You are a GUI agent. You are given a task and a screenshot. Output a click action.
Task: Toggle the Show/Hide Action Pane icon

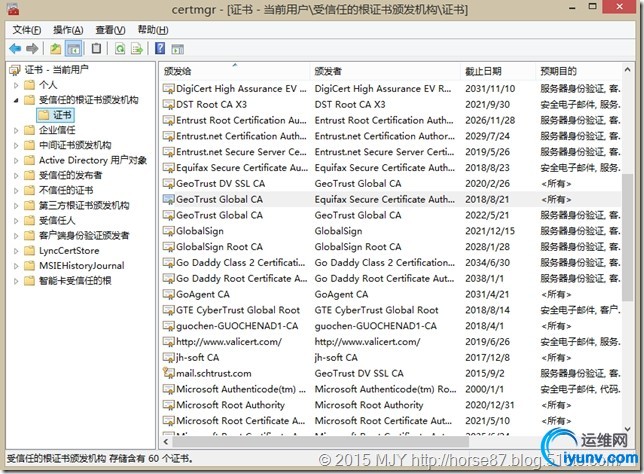[x=177, y=49]
